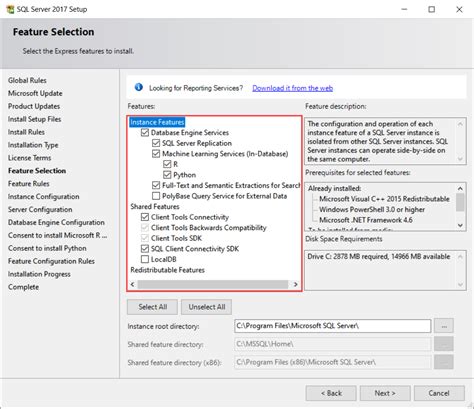
Task: Click the blue information icon near Reporting Services
Action: [x=139, y=87]
